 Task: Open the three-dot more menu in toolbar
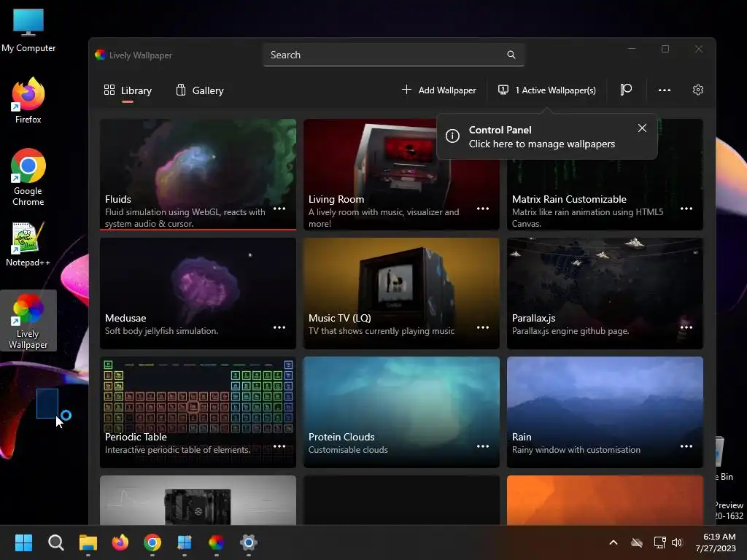664,90
